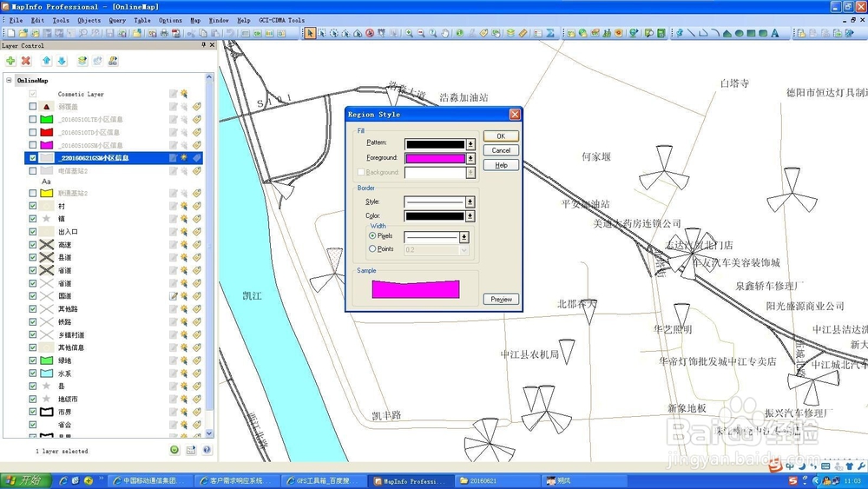Screen dimensions: 868x489
Task: Open the Objects menu
Action: [x=89, y=21]
